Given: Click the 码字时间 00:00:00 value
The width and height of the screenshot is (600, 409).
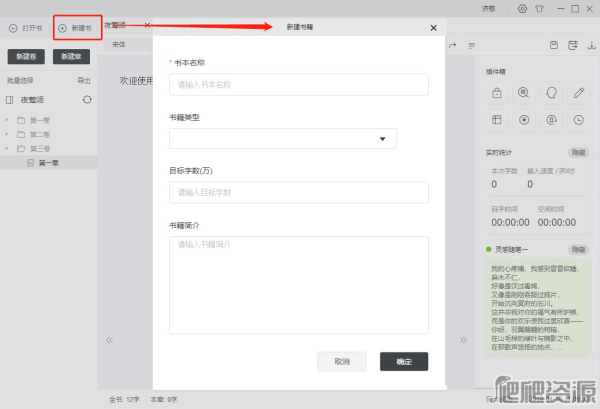Looking at the screenshot, I should pyautogui.click(x=510, y=222).
